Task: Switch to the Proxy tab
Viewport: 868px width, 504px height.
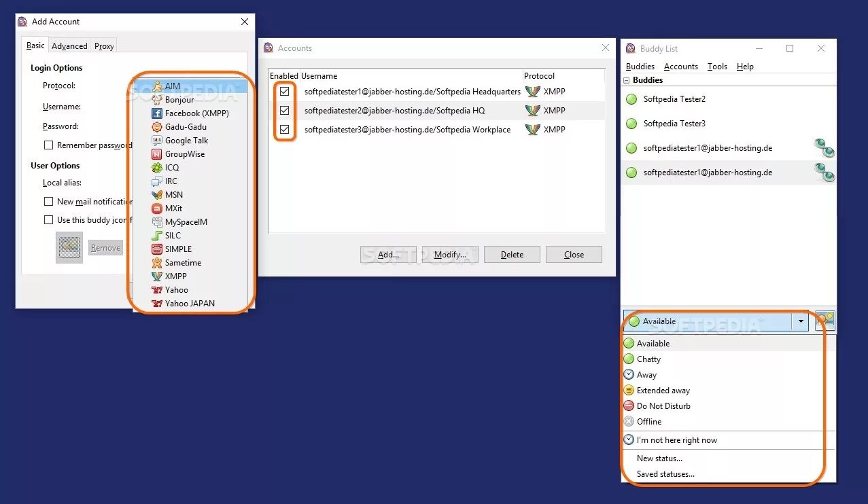Action: pos(104,46)
